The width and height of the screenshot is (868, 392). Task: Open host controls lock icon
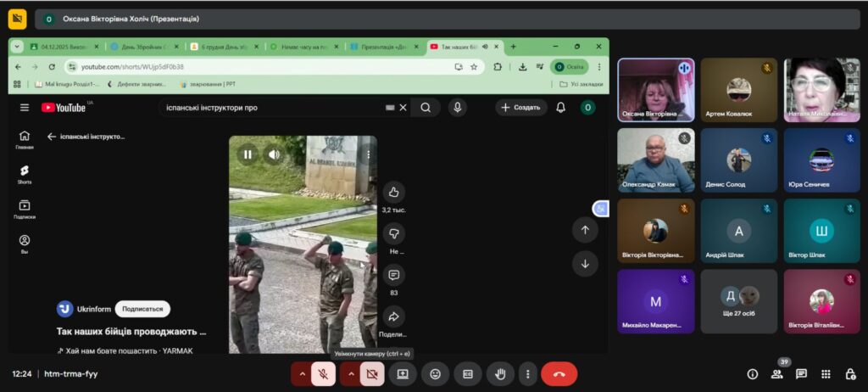tap(850, 374)
